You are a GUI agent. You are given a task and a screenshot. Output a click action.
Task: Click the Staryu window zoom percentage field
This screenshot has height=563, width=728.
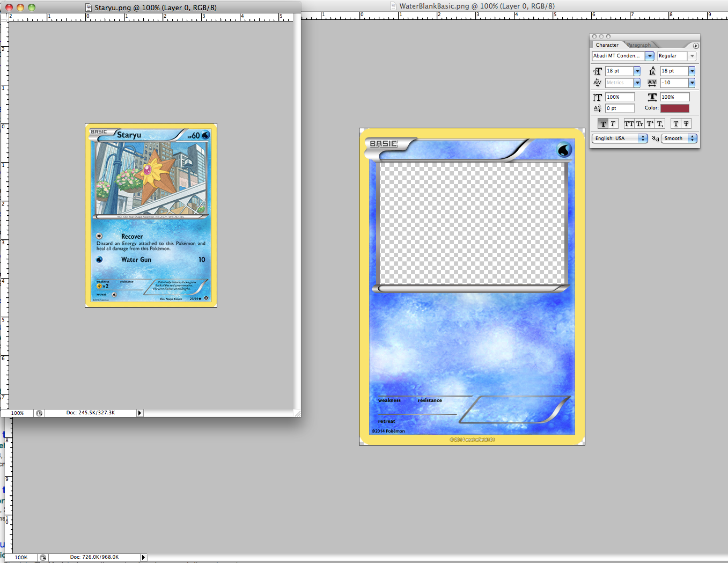[x=18, y=413]
